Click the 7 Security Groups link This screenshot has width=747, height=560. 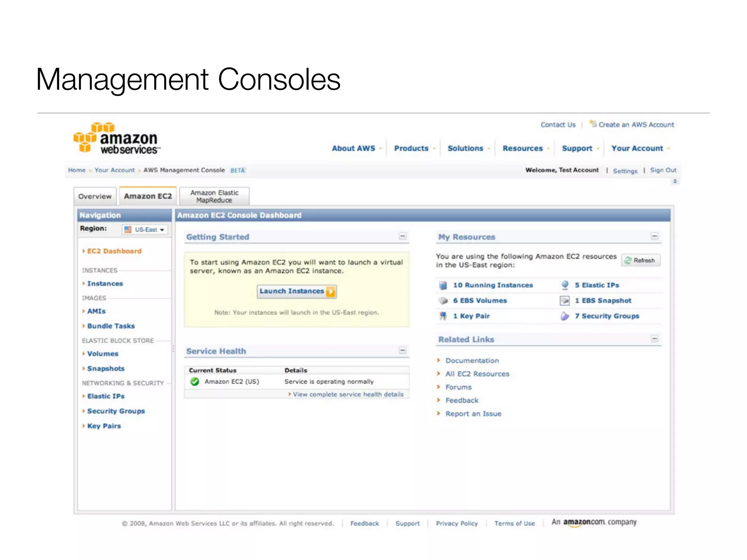607,316
